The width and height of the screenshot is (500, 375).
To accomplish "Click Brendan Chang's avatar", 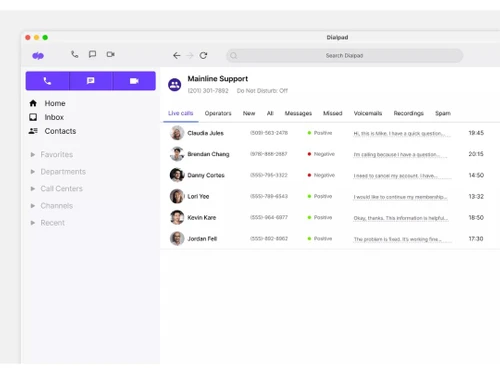I will [x=177, y=154].
